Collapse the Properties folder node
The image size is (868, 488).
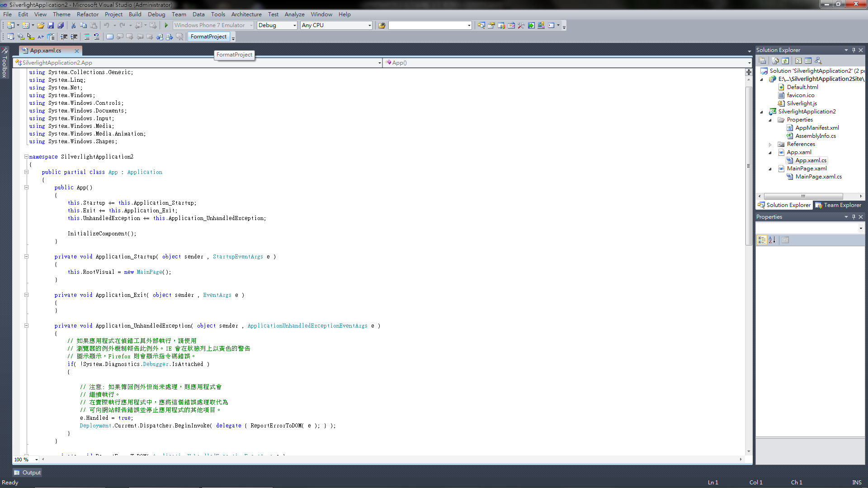[x=770, y=120]
